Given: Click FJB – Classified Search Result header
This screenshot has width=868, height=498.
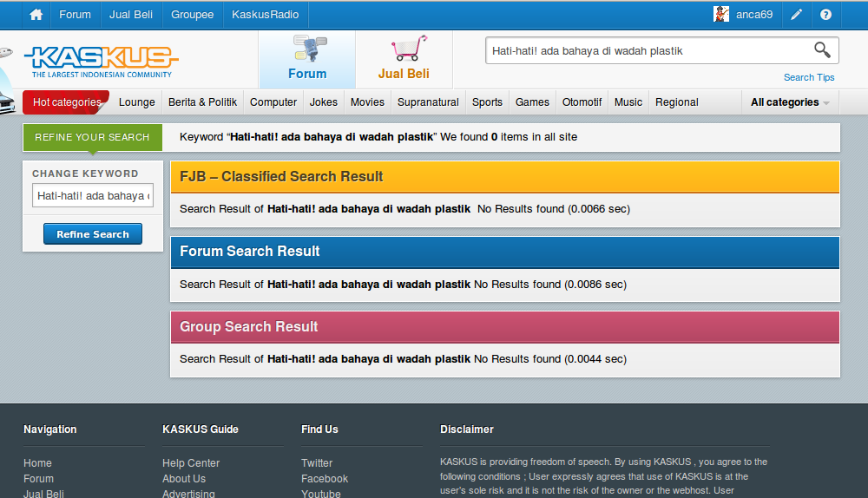Looking at the screenshot, I should click(505, 176).
